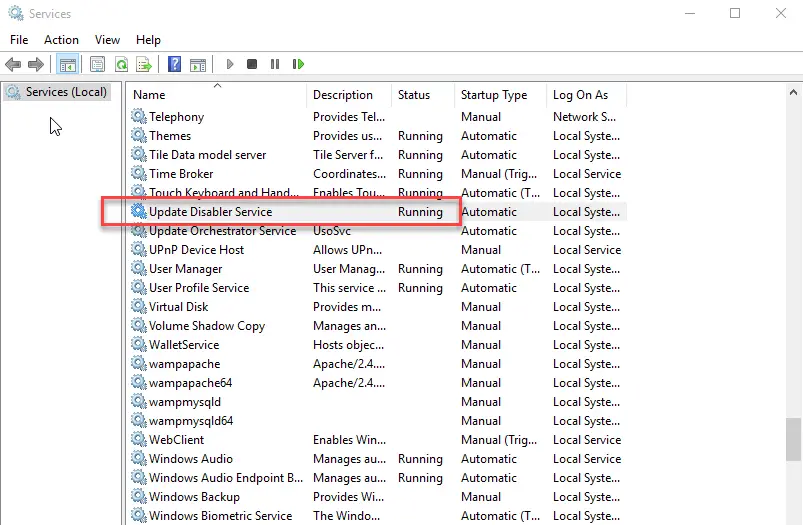Toggle the Show/Hide Action Pane icon
The width and height of the screenshot is (803, 525).
click(x=198, y=65)
